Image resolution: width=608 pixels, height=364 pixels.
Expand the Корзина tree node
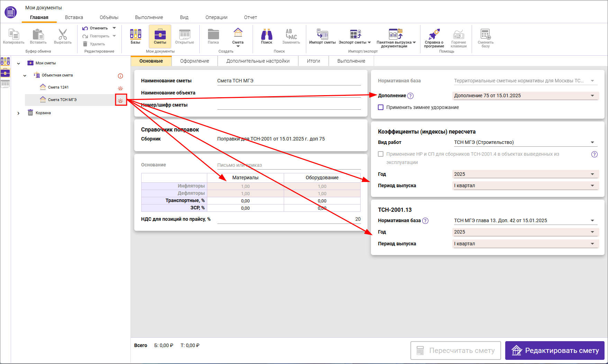point(18,113)
